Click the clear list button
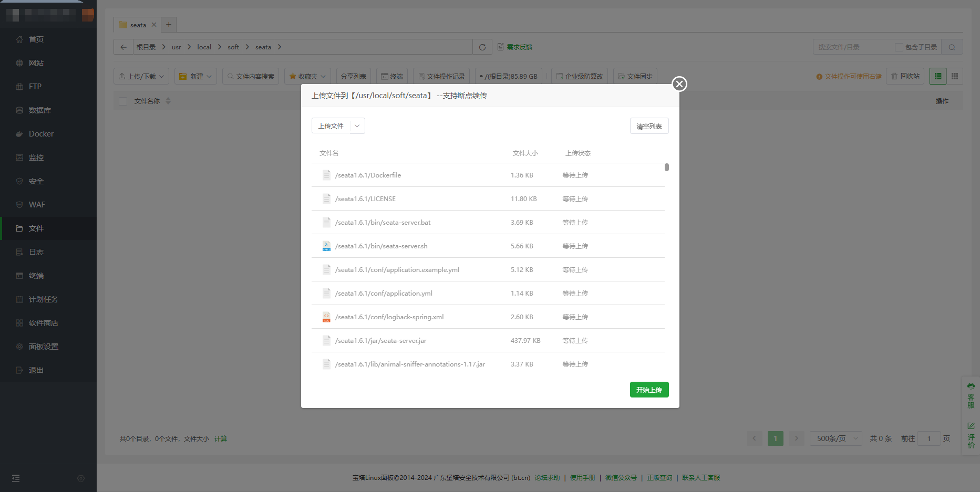 coord(649,126)
